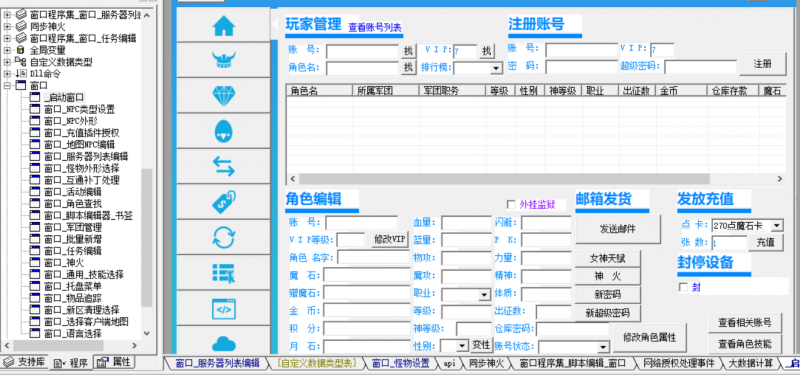Select 窗口_语言选择 in the tree
800x375 pixels.
pyautogui.click(x=72, y=333)
